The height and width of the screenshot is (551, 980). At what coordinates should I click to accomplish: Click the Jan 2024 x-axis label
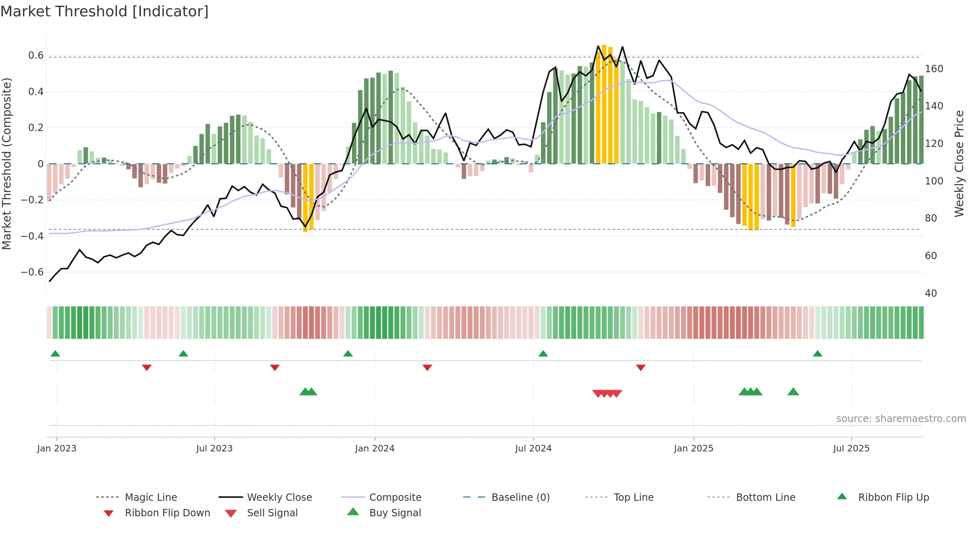pyautogui.click(x=375, y=448)
